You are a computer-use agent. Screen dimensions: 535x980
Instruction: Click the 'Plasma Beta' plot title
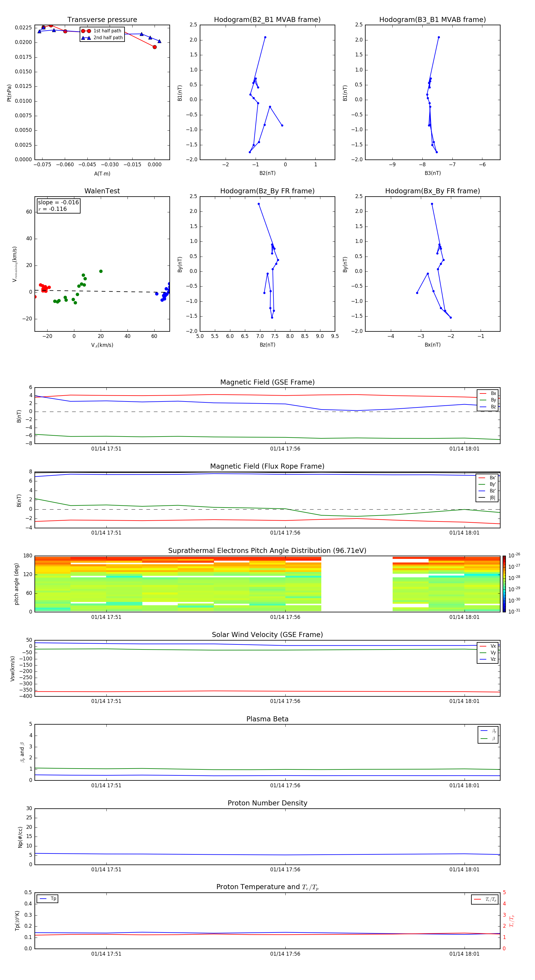[267, 719]
